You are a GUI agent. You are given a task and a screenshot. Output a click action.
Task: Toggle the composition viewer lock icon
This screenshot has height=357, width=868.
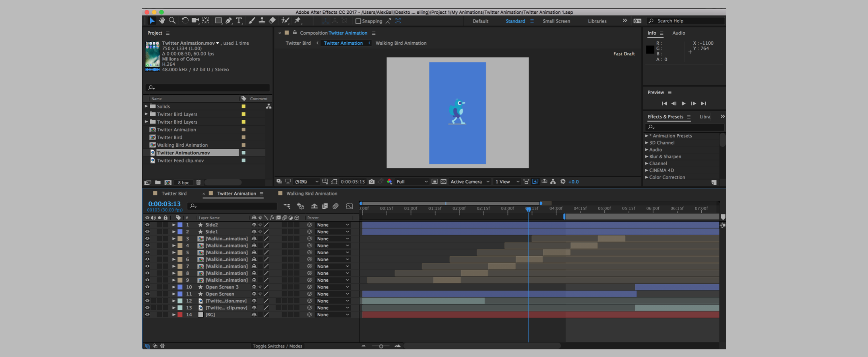tap(295, 33)
